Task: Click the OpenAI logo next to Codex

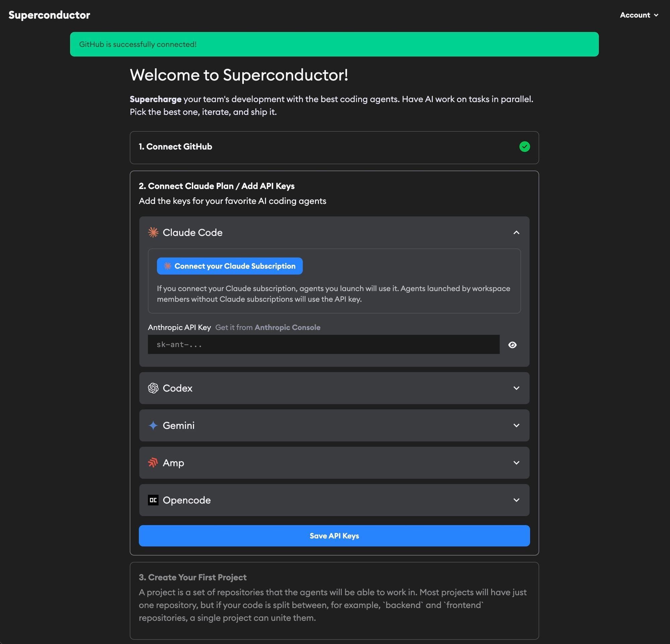Action: 153,388
